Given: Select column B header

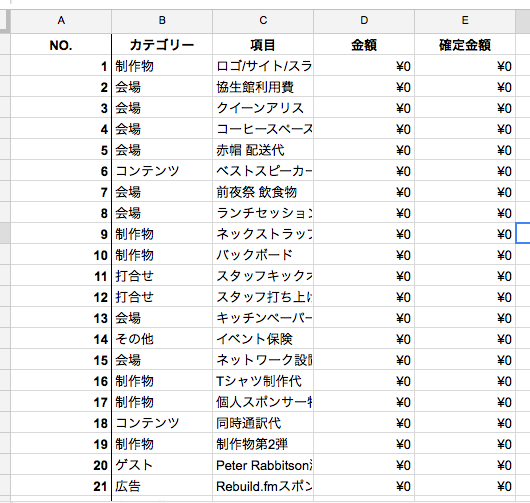Looking at the screenshot, I should coord(162,21).
